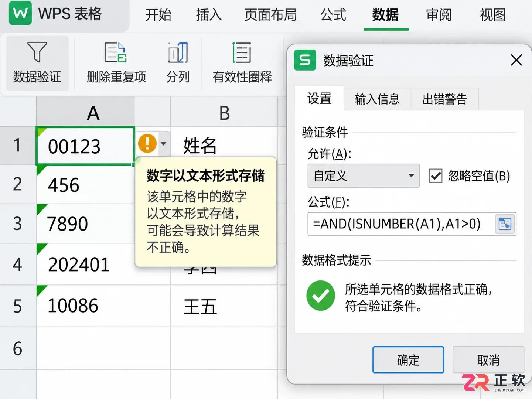
Task: Switch to the 出错警告 tab
Action: (445, 99)
